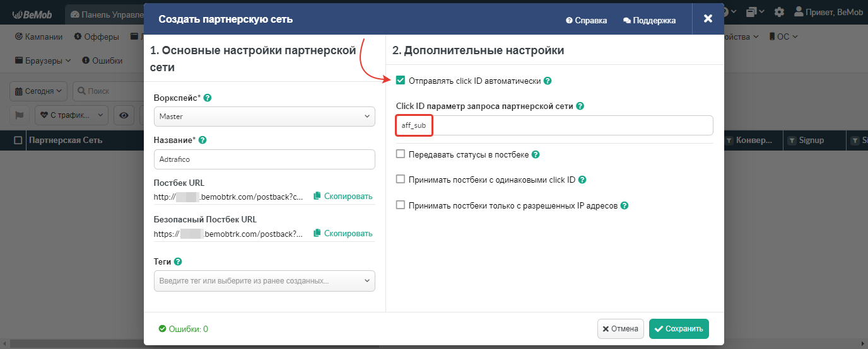Image resolution: width=868 pixels, height=349 pixels.
Task: Click copy icon for Постбек URL
Action: (x=317, y=196)
